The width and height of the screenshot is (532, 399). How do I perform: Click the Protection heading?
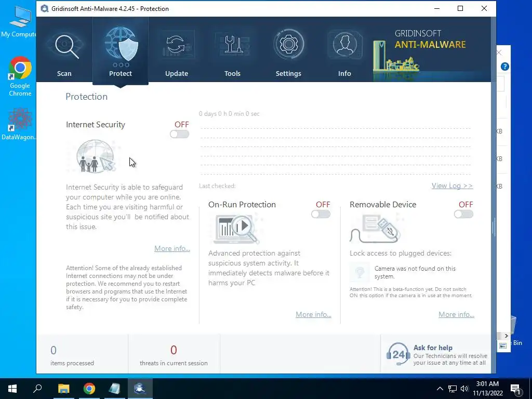point(87,97)
